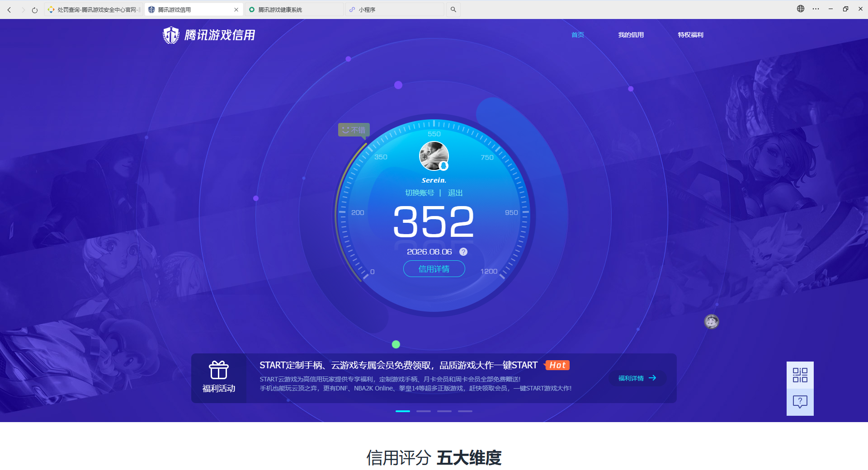Click the search magnifier icon
The width and height of the screenshot is (868, 470).
pos(453,9)
